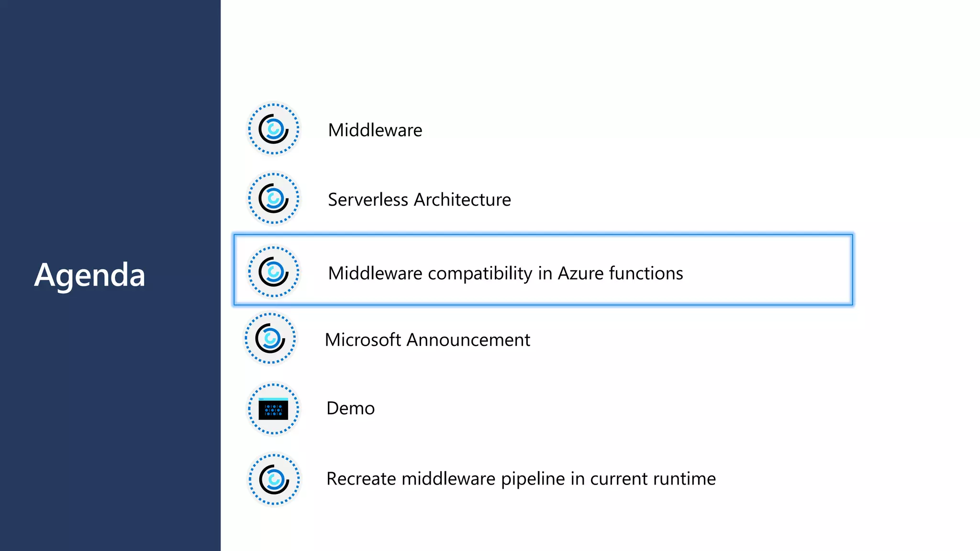Click the icon beside Recreate middleware pipeline

(x=274, y=479)
